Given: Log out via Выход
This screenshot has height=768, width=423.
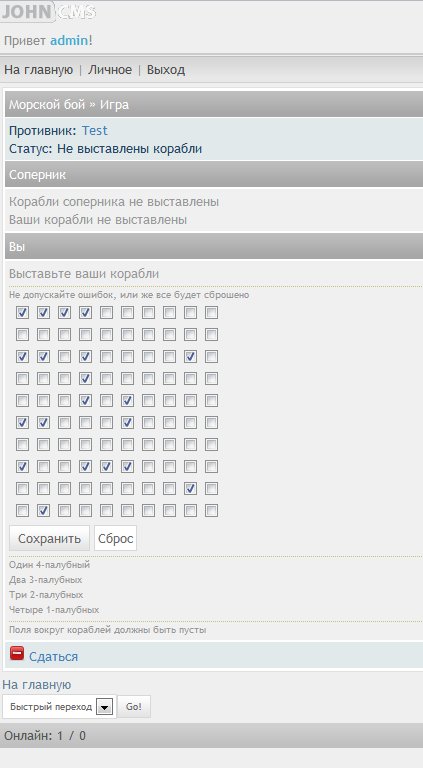Looking at the screenshot, I should click(x=166, y=70).
